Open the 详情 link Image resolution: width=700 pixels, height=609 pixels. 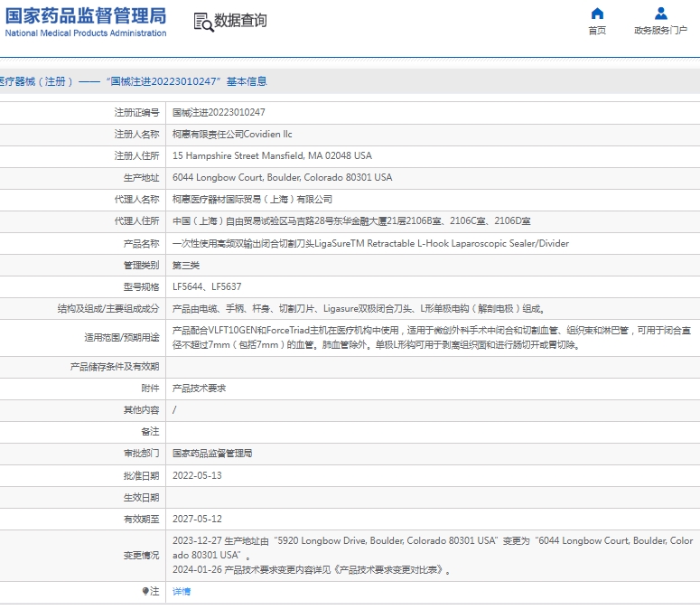pyautogui.click(x=182, y=591)
